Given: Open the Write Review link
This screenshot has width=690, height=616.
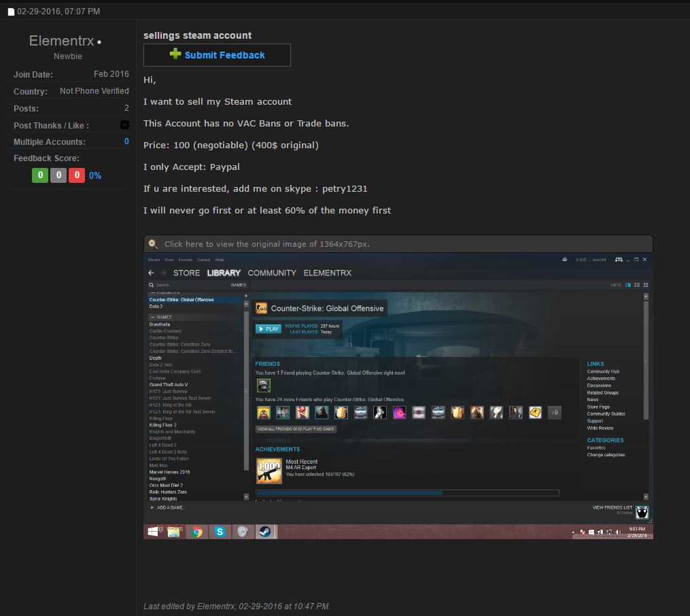Looking at the screenshot, I should [600, 428].
